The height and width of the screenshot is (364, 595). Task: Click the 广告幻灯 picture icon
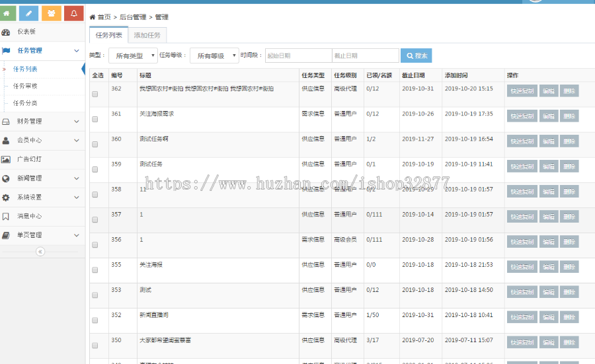coord(6,159)
